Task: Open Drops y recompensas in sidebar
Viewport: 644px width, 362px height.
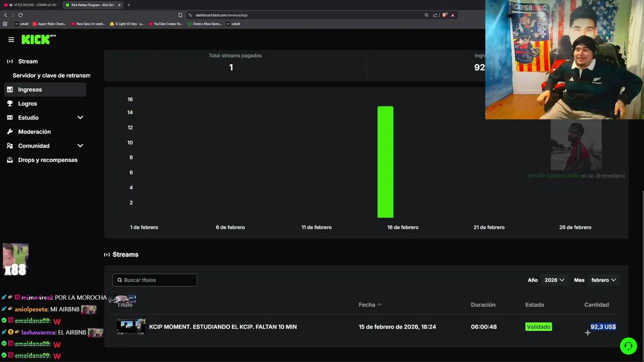Action: point(45,160)
